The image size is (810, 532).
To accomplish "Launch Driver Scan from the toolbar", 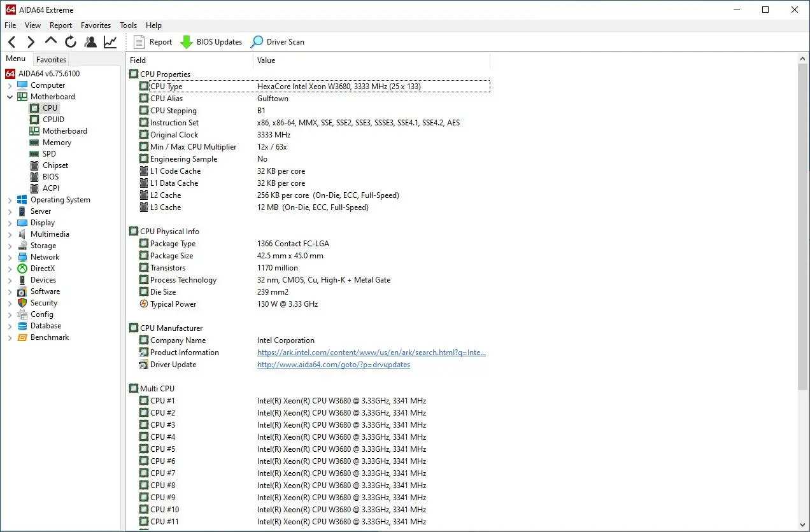I will tap(278, 42).
